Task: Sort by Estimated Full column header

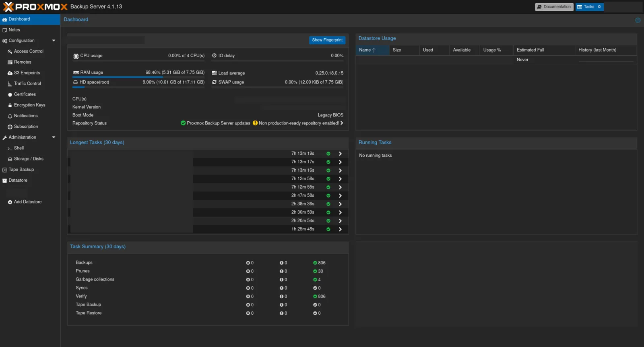Action: point(544,50)
